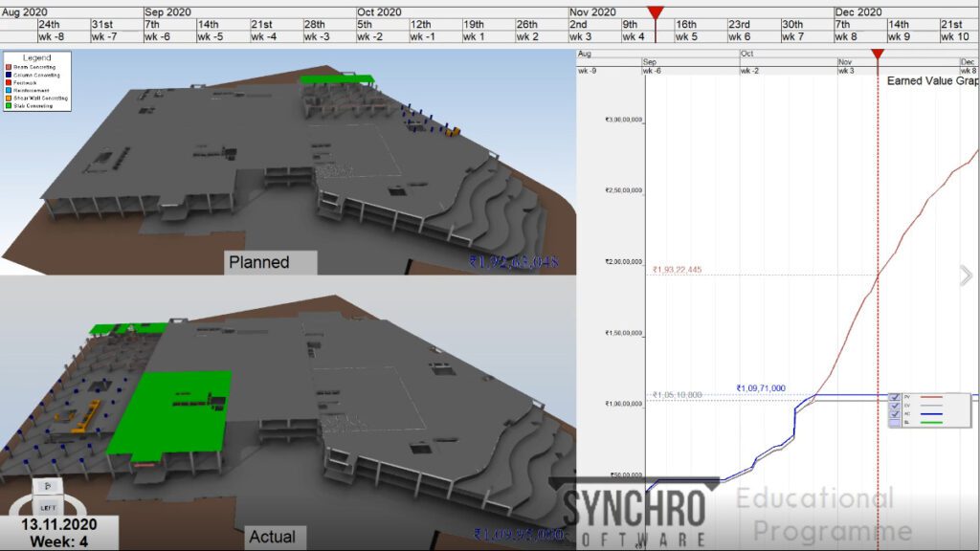Expand the graph panel's right chevron arrow
Screen dimensions: 980x551
point(967,275)
